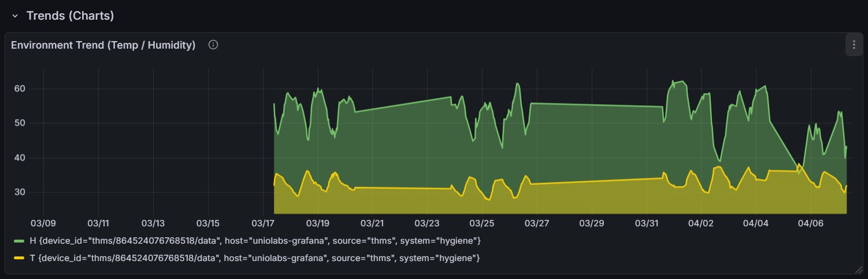Click the 40 y-axis value label
This screenshot has width=868, height=279.
(x=20, y=157)
